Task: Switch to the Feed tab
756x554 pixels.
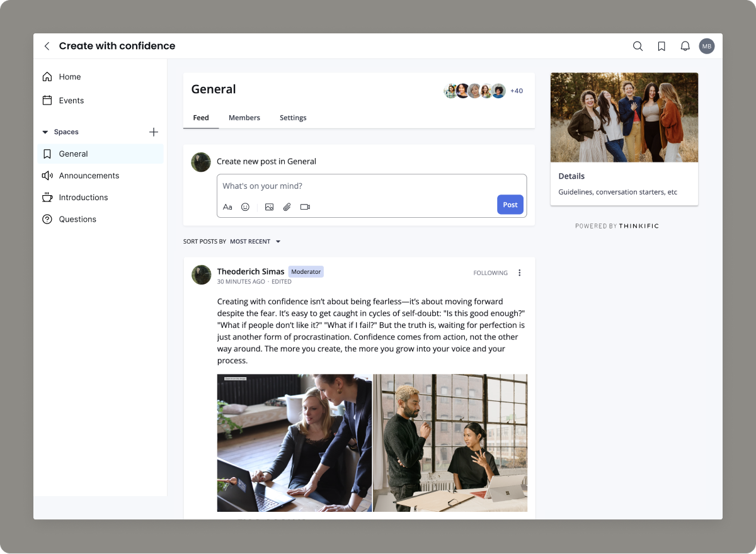Action: [x=201, y=118]
